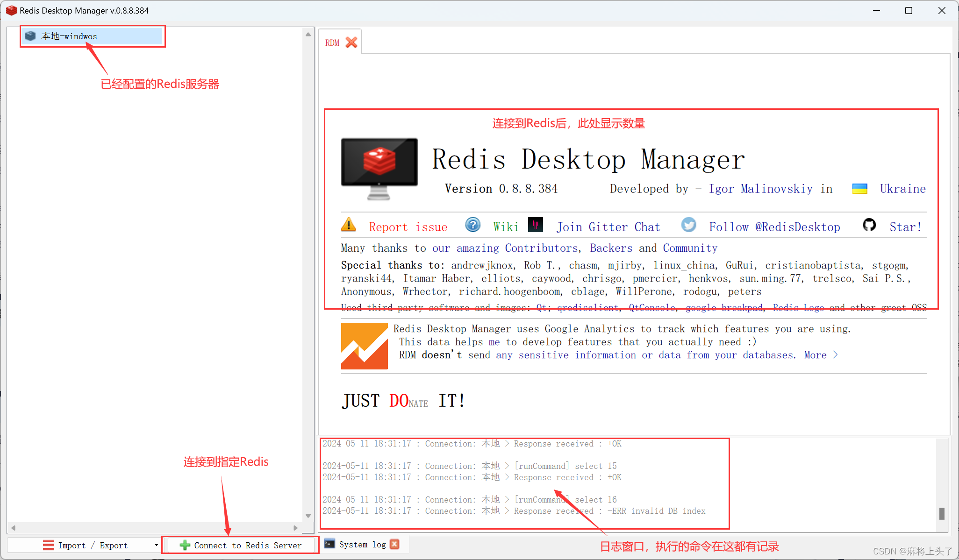Viewport: 959px width, 560px height.
Task: Click the Google Analytics orange chart icon
Action: click(x=365, y=346)
